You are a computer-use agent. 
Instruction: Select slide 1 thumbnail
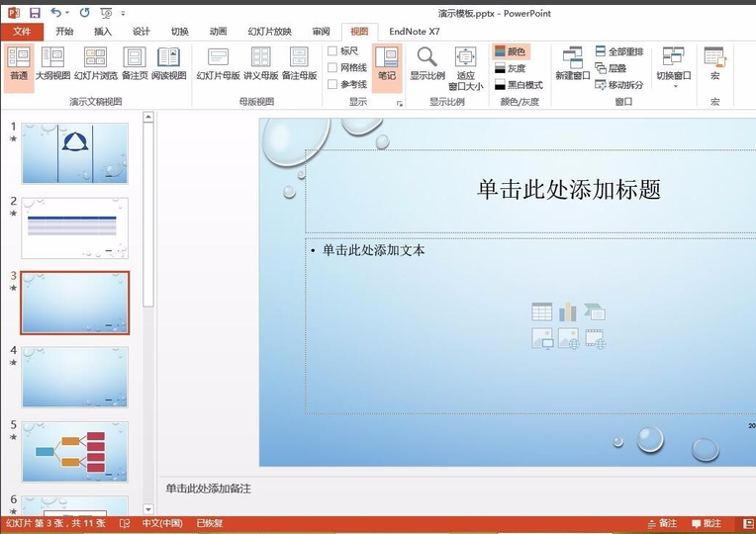75,153
